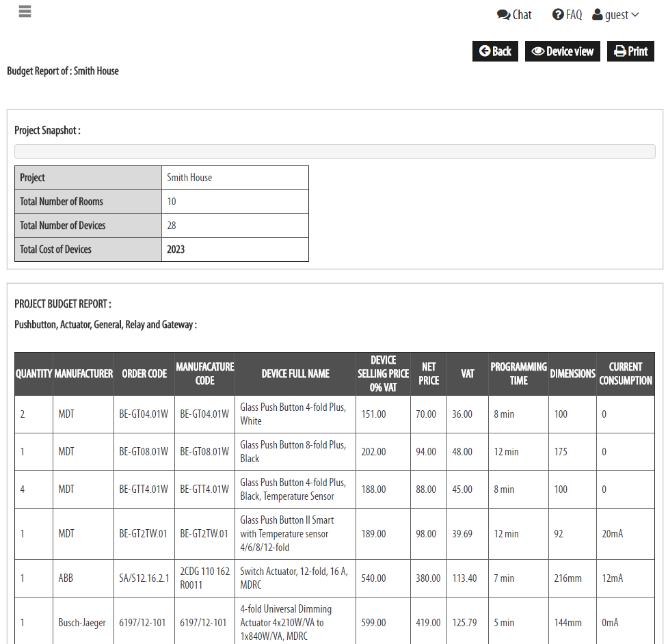Viewport: 668px width, 644px height.
Task: Click the CURRENT CONSUMPTION column header
Action: coord(626,374)
